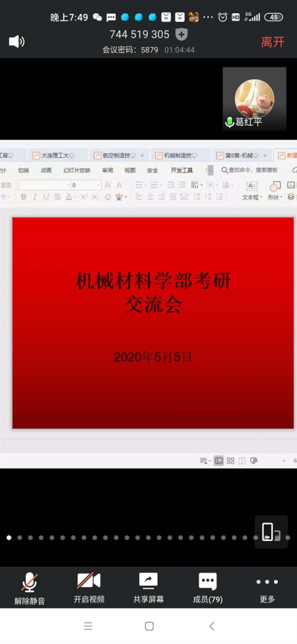Turn on camera with 开启视频

(89, 588)
